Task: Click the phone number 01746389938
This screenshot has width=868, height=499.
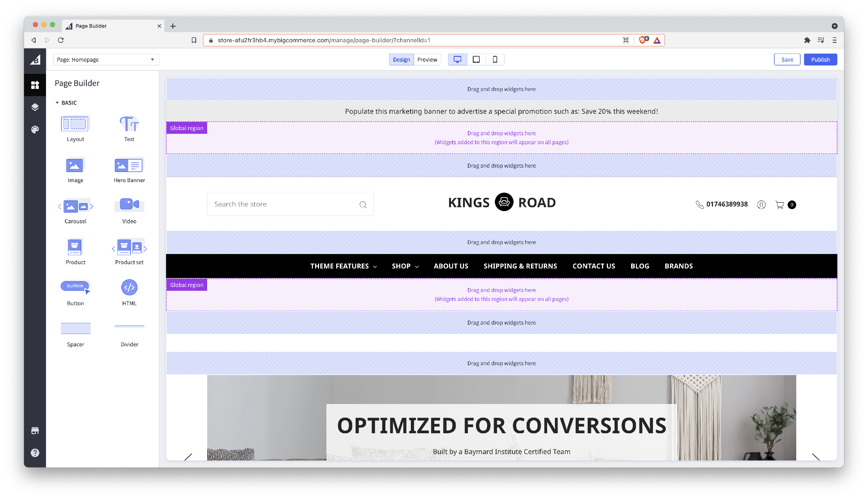Action: (x=727, y=204)
